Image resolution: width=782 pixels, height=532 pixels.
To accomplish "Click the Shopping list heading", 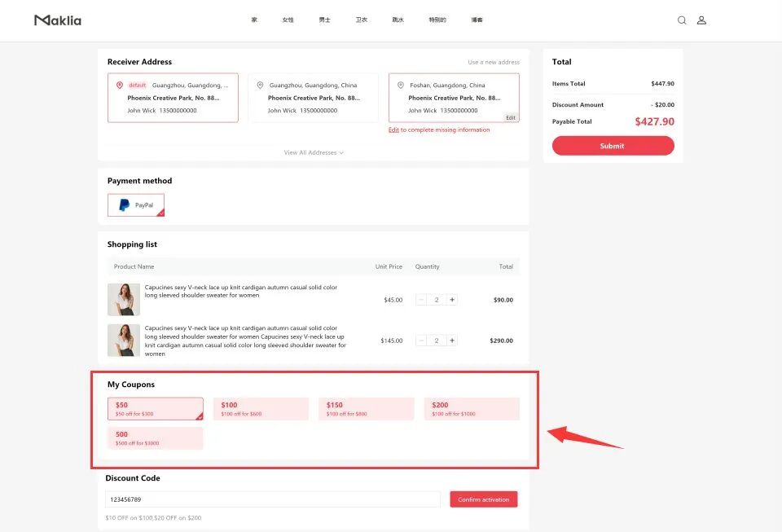I will point(132,244).
